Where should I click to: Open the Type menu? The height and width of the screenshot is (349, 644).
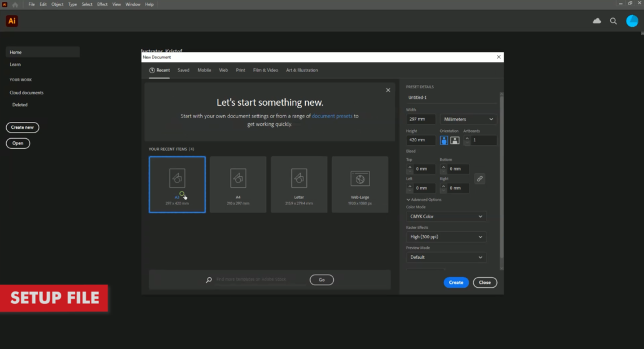(73, 4)
